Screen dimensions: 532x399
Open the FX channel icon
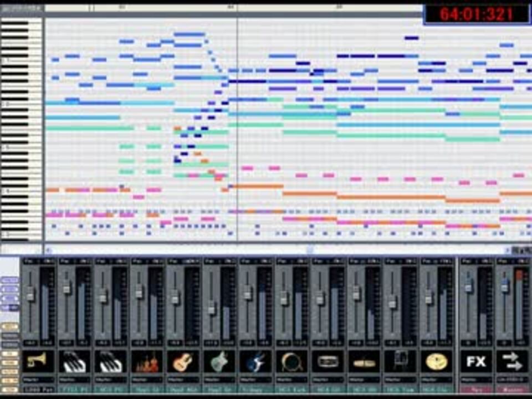(477, 361)
